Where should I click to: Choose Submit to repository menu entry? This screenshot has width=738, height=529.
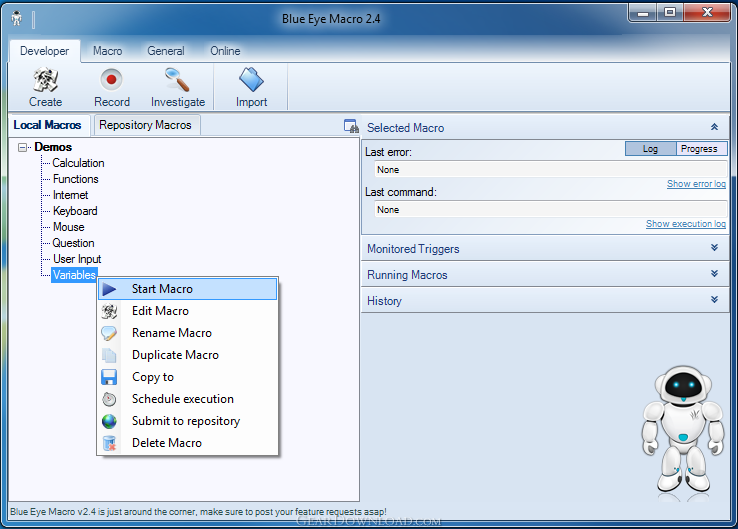click(x=187, y=421)
